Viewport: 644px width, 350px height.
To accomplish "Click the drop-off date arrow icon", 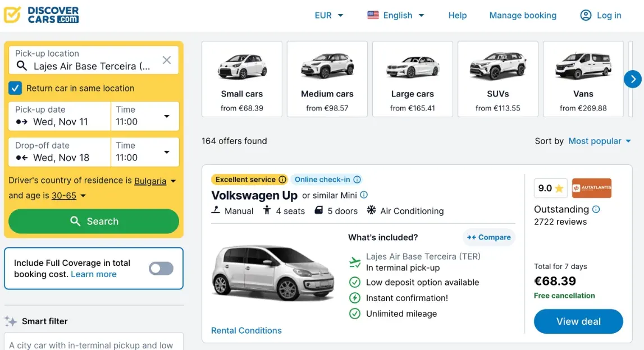I will point(22,158).
